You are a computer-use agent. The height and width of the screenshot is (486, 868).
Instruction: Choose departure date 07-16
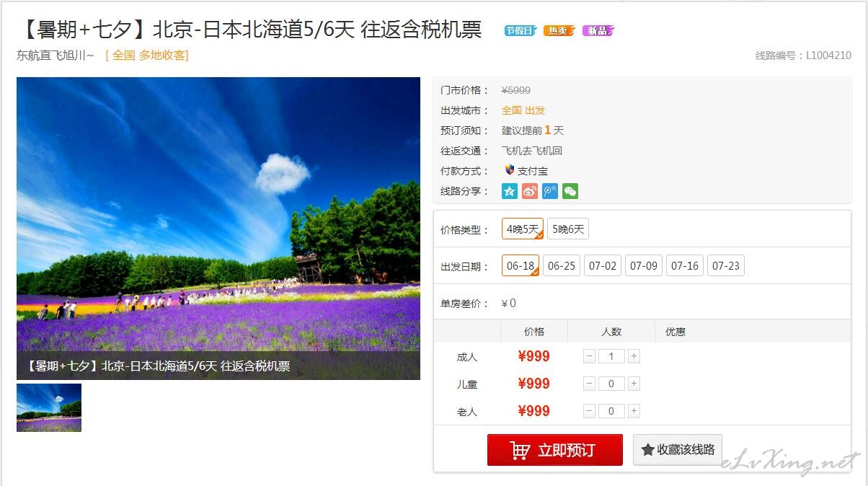685,266
